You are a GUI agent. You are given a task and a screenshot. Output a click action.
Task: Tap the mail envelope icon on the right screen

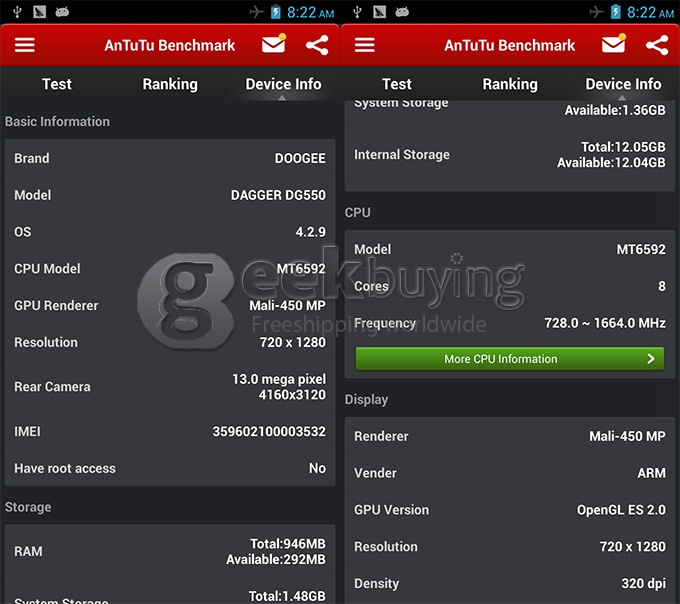613,45
